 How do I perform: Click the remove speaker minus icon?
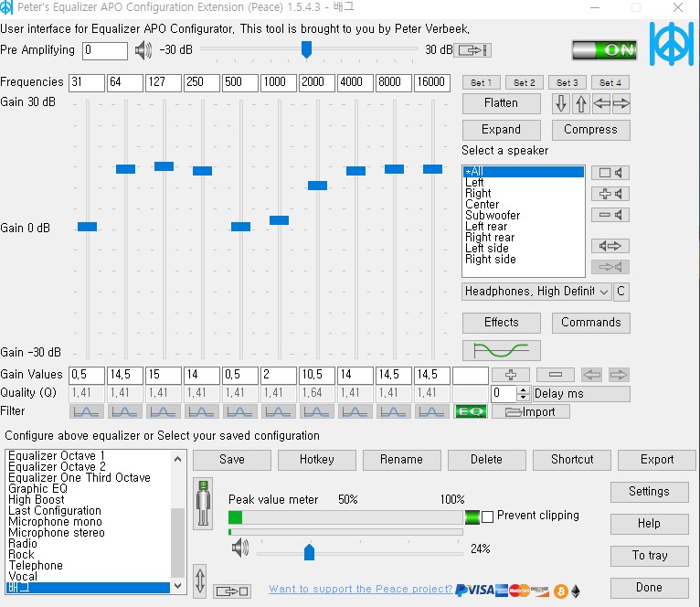tap(610, 215)
